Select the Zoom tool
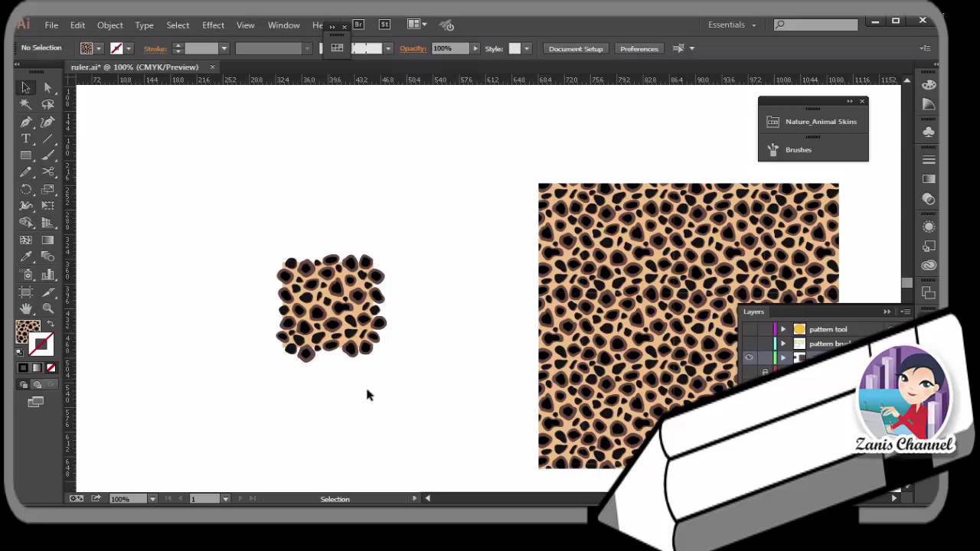The image size is (980, 551). [x=47, y=308]
